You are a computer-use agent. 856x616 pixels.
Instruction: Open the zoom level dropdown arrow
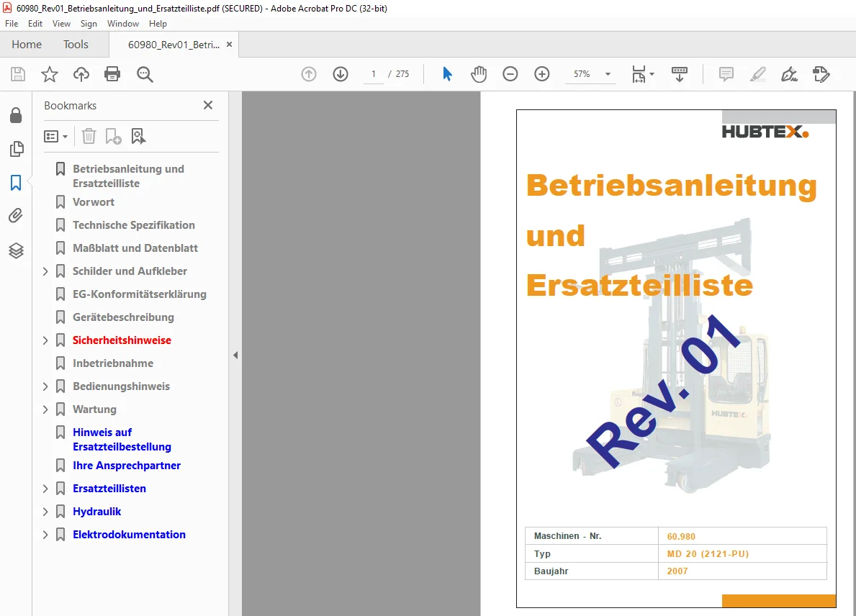(x=608, y=74)
